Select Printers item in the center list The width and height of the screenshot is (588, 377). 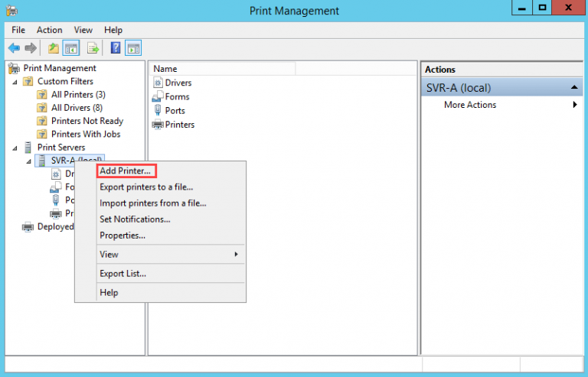pos(179,125)
